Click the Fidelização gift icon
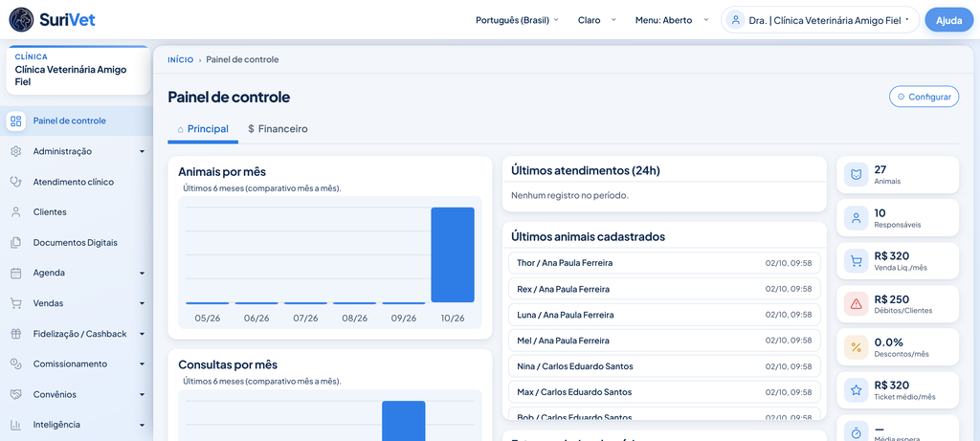The height and width of the screenshot is (441, 980). tap(16, 334)
